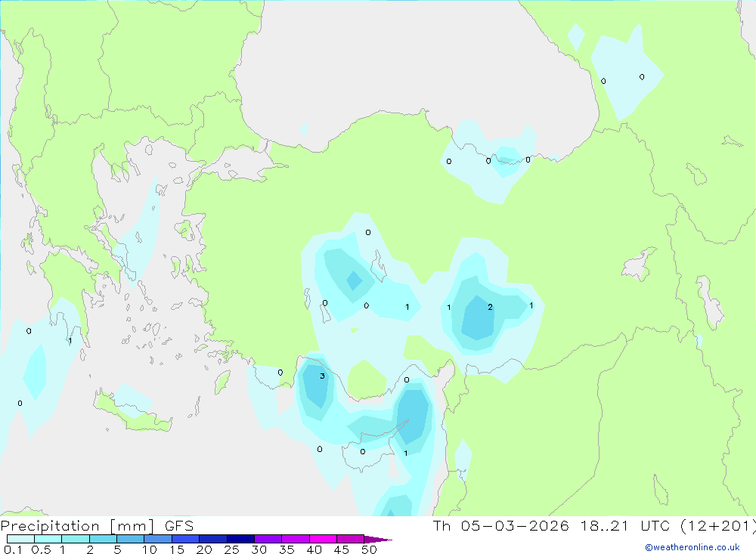Image resolution: width=756 pixels, height=554 pixels.
Task: Click the '10' legend scale label
Action: click(150, 549)
